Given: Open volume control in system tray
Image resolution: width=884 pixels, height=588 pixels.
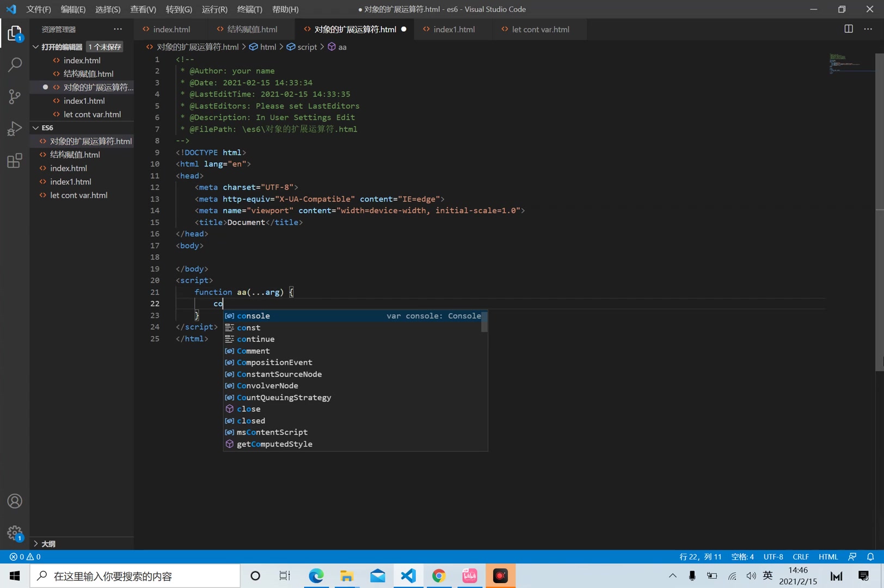Looking at the screenshot, I should (x=751, y=575).
